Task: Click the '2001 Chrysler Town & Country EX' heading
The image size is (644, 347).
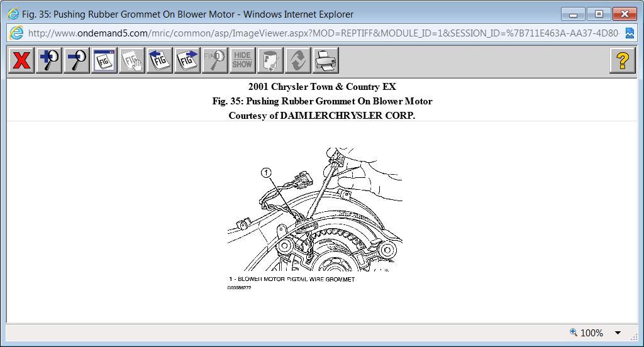Action: pyautogui.click(x=322, y=87)
